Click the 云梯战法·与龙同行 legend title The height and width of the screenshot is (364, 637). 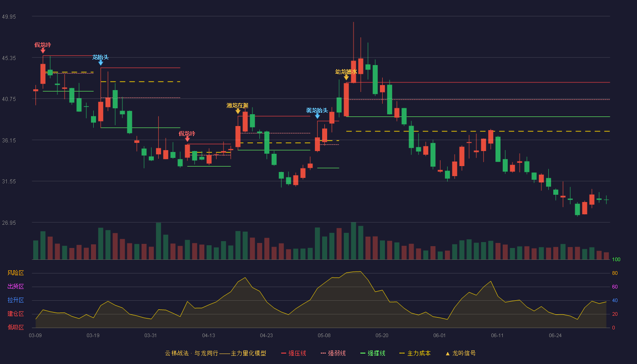[x=215, y=353]
